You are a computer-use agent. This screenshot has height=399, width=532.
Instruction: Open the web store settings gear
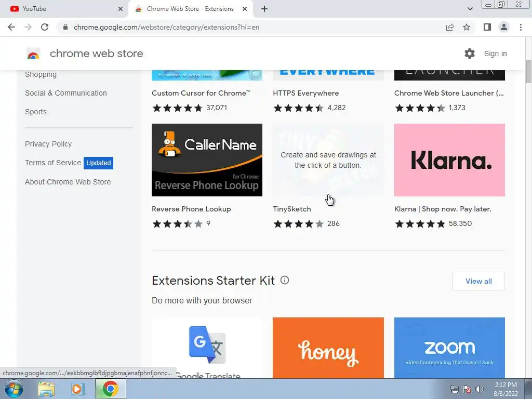pos(470,54)
